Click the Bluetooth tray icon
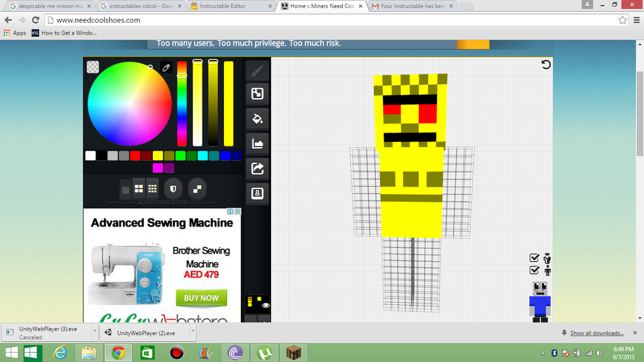This screenshot has height=362, width=644. coord(554,353)
